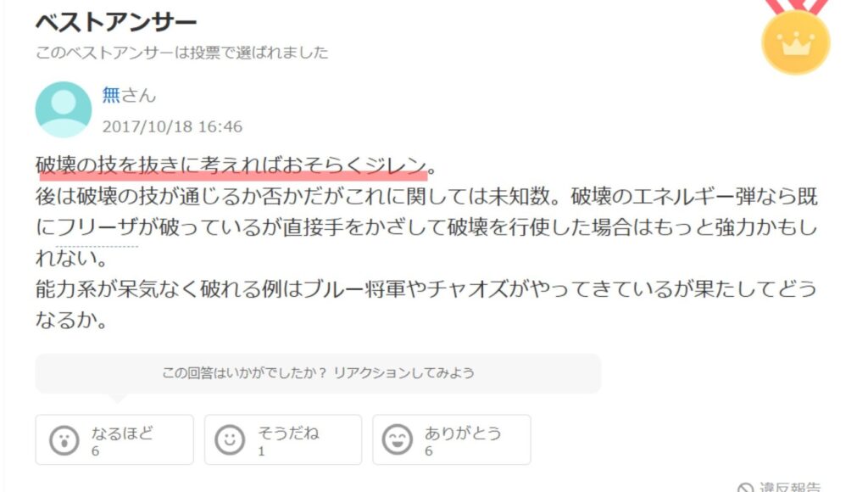
Task: Open the teal user avatar profile picture
Action: (x=64, y=109)
